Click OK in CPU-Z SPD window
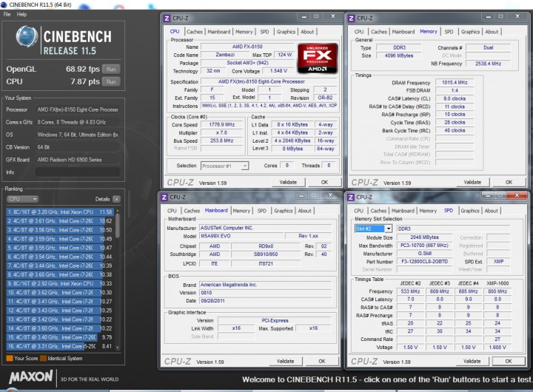Viewport: 533px width, 392px height. [508, 362]
